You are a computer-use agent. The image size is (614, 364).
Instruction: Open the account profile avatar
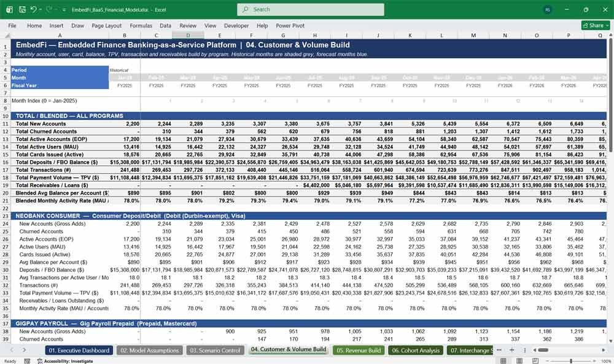(x=547, y=9)
